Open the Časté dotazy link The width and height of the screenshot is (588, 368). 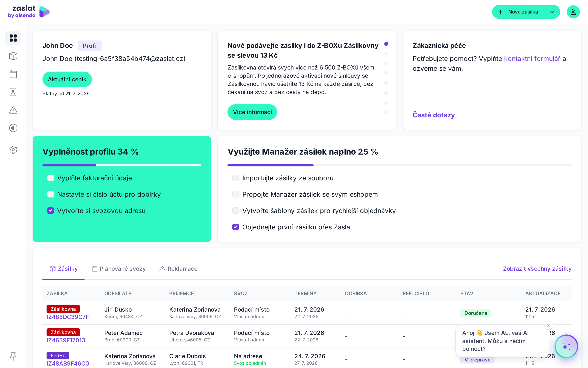click(x=433, y=115)
